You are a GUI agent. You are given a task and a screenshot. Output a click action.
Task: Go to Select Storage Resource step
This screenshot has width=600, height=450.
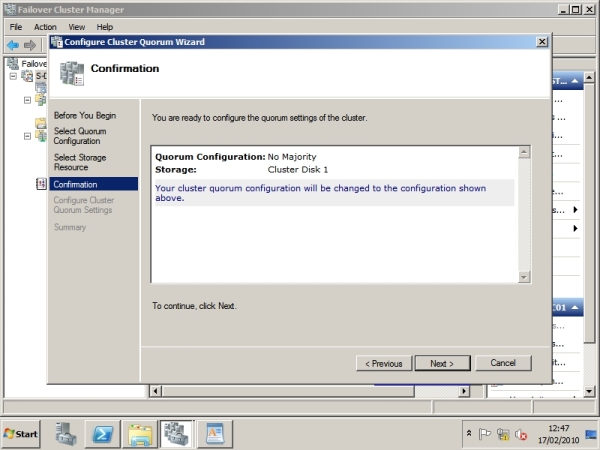coord(80,162)
